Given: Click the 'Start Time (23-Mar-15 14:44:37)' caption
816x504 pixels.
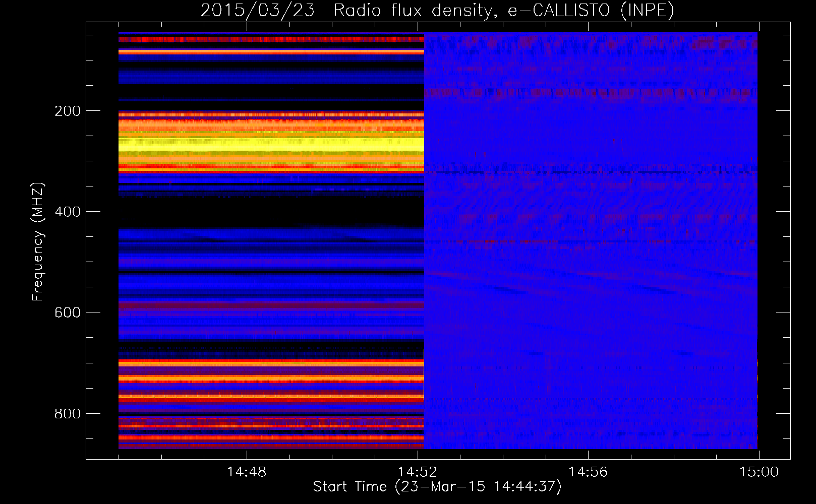Looking at the screenshot, I should (x=437, y=487).
